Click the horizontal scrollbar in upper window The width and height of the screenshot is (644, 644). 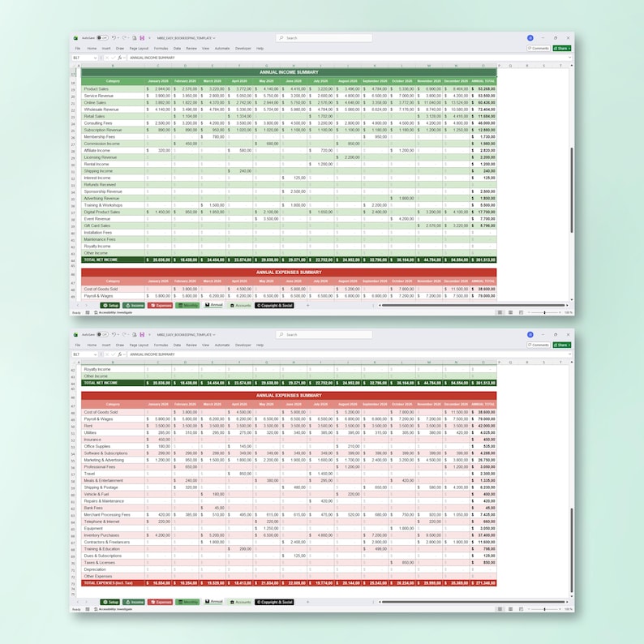pos(473,305)
